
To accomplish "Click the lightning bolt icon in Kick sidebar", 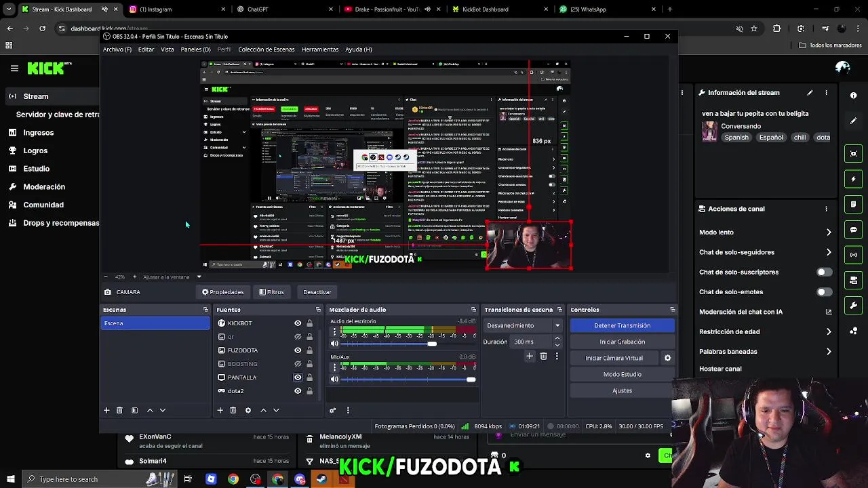I will pyautogui.click(x=854, y=179).
